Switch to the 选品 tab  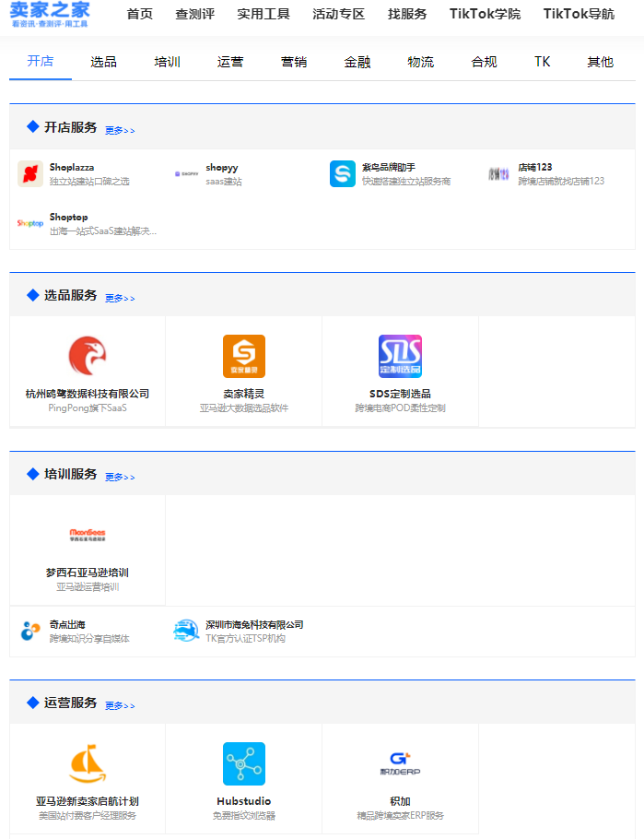[104, 62]
